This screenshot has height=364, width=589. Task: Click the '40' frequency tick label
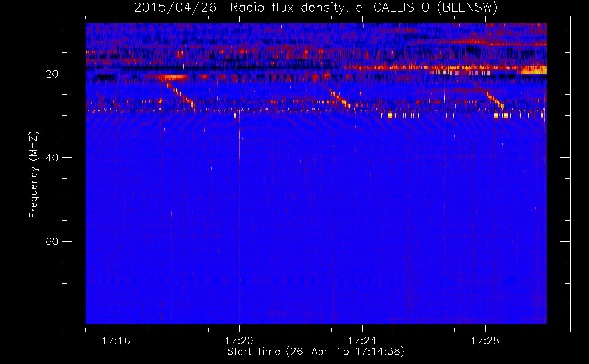52,158
